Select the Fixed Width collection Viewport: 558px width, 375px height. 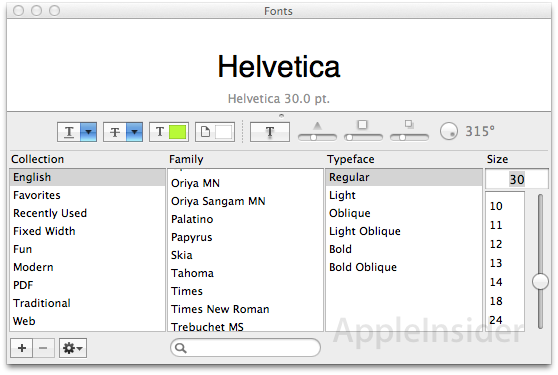pos(88,231)
